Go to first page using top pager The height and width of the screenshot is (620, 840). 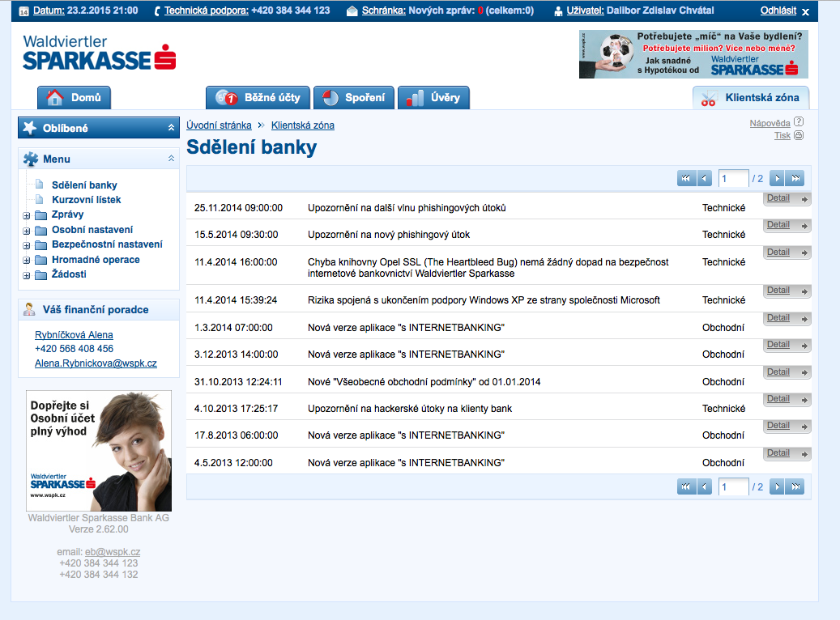click(686, 178)
